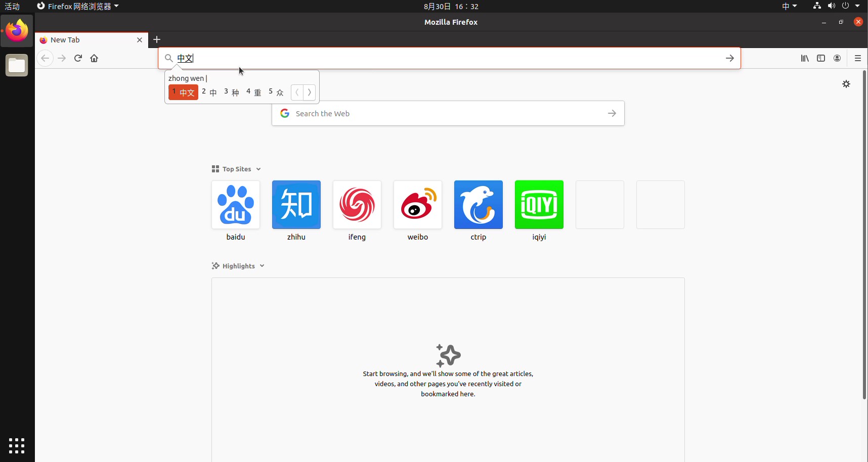Personalize New Tab with the gear icon
Image resolution: width=868 pixels, height=462 pixels.
pos(846,84)
